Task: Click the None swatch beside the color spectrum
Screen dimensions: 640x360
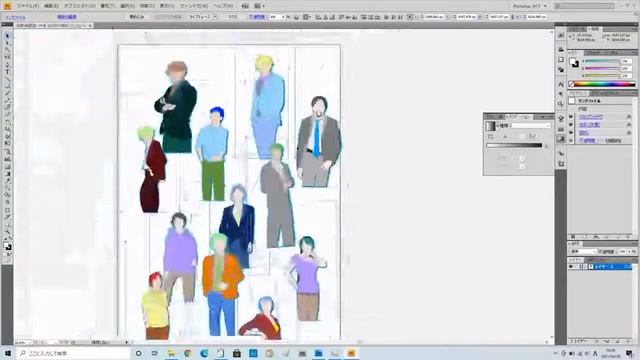Action: click(x=572, y=84)
